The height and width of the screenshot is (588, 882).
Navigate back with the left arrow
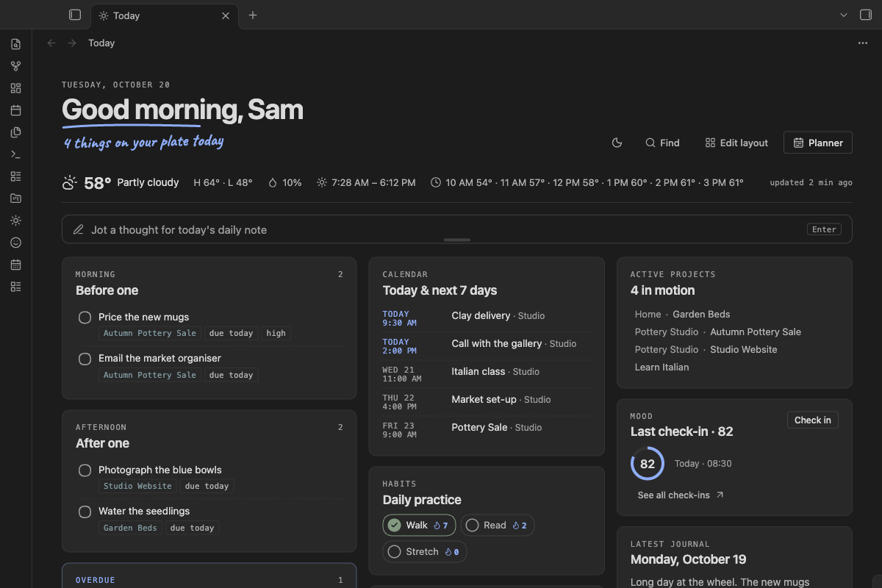[x=51, y=43]
